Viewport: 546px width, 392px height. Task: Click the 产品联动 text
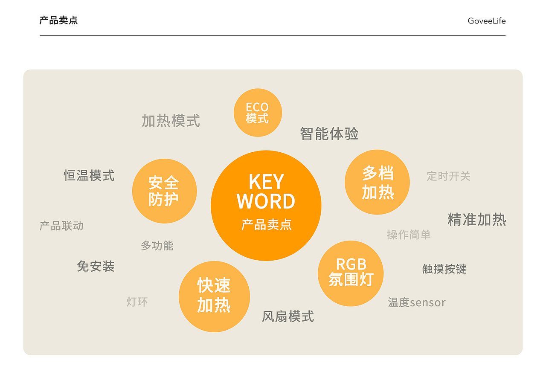[x=61, y=226]
